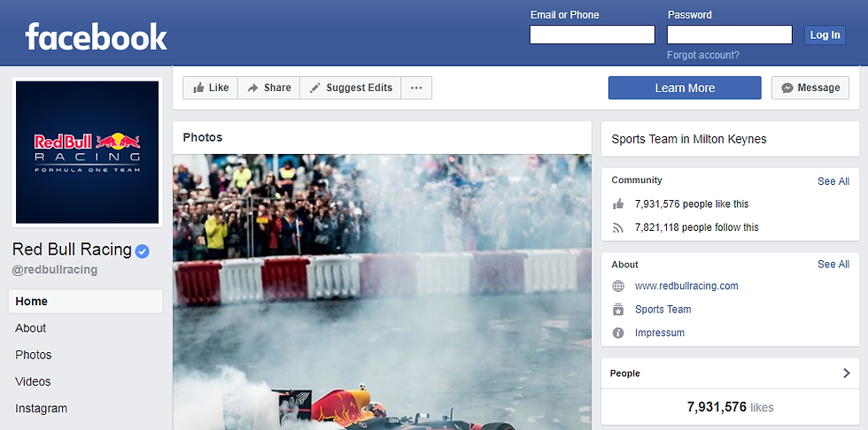Open the Instagram tab in sidebar

(x=41, y=409)
